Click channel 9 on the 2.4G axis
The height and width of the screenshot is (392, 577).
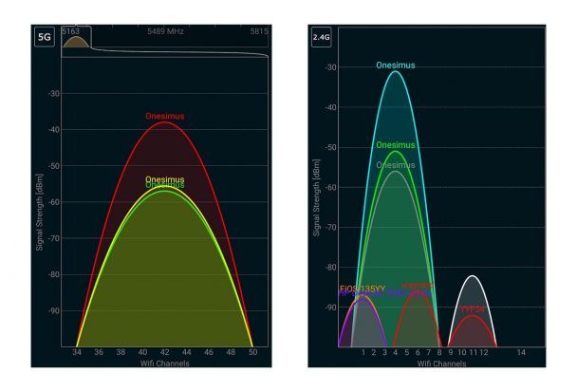click(451, 353)
